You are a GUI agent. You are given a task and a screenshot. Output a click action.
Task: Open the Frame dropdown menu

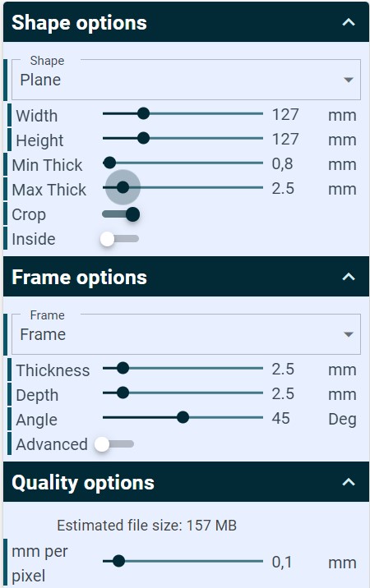pyautogui.click(x=186, y=334)
